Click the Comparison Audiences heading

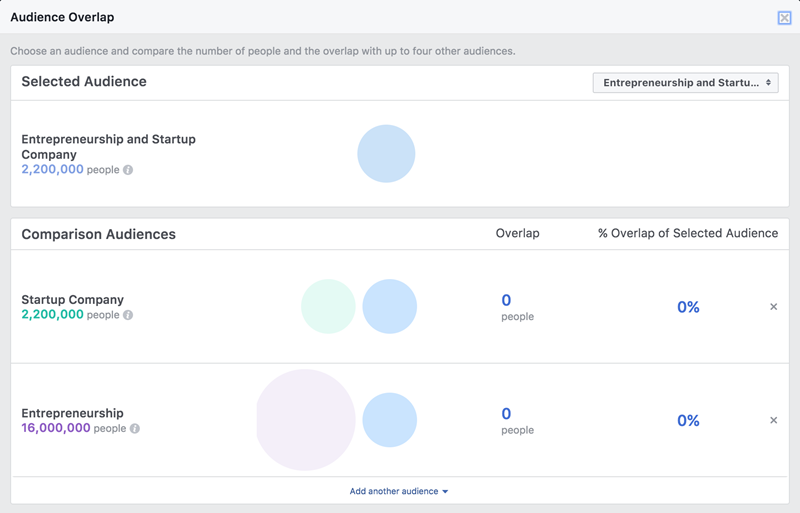(x=98, y=234)
